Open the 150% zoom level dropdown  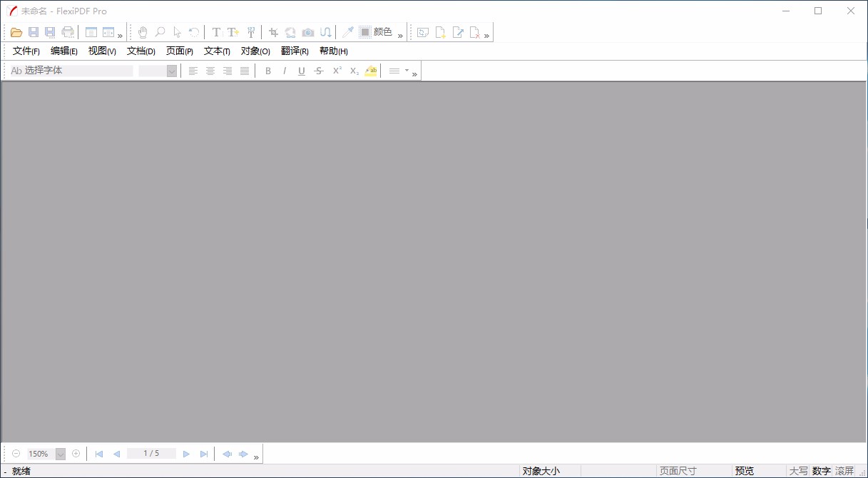(61, 454)
